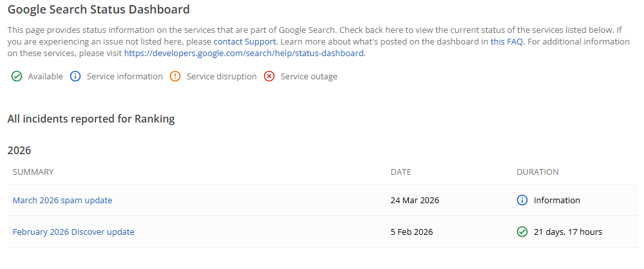This screenshot has height=269, width=644.
Task: Click the DURATION column header
Action: pyautogui.click(x=537, y=172)
